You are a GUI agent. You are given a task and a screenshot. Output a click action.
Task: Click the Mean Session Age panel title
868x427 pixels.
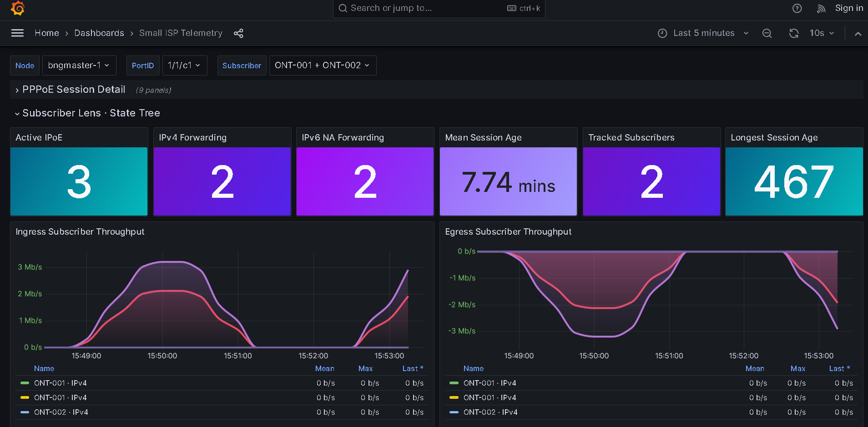(x=483, y=137)
